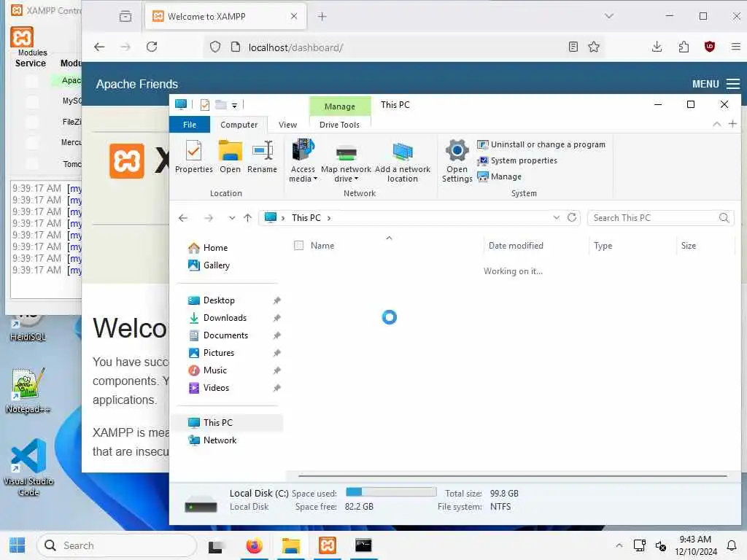Unpin Desktop using its pin icon
The height and width of the screenshot is (560, 747).
pyautogui.click(x=276, y=300)
